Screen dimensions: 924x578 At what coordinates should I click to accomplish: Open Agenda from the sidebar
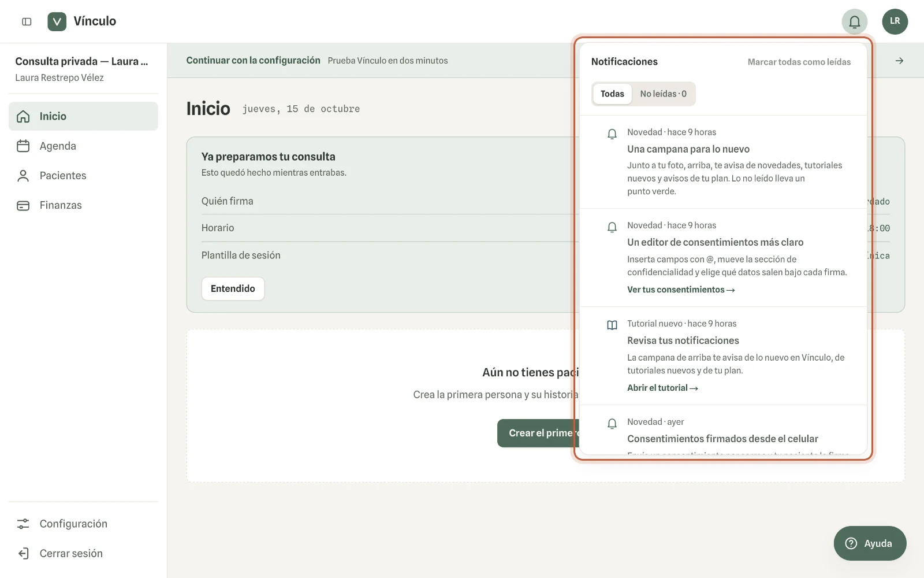coord(83,146)
